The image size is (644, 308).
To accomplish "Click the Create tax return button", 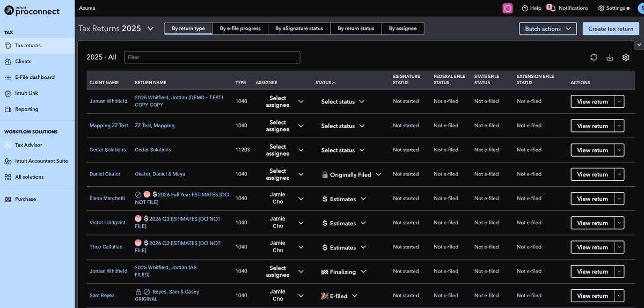I will [x=611, y=29].
